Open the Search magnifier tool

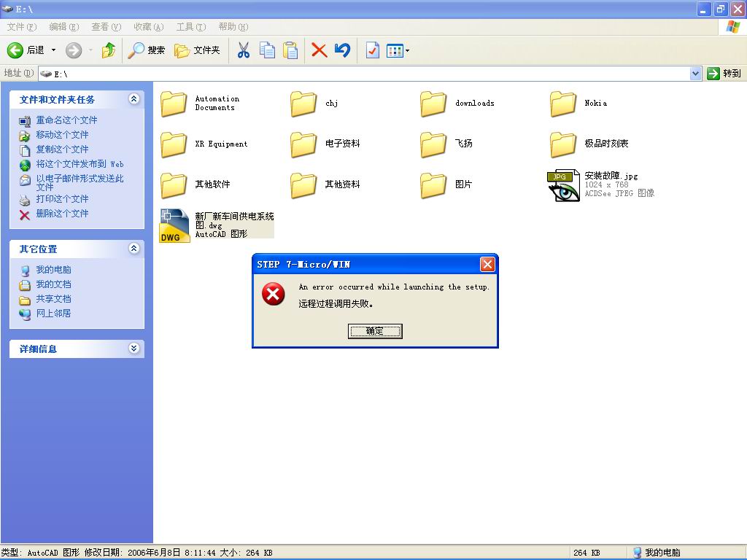click(147, 50)
